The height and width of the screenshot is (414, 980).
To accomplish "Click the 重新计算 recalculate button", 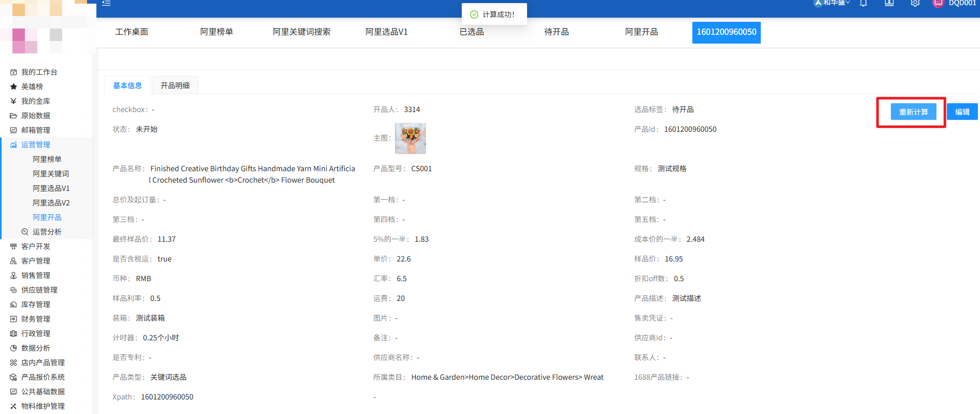I will pos(913,112).
